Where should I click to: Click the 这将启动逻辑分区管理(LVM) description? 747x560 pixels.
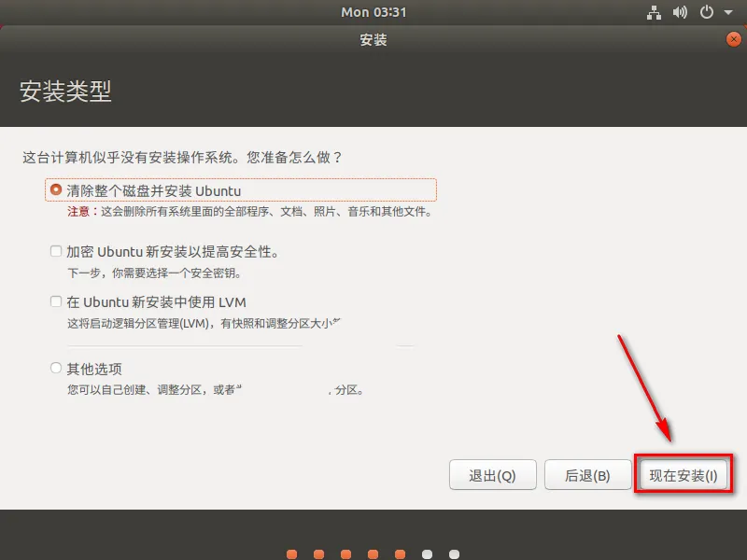[204, 323]
